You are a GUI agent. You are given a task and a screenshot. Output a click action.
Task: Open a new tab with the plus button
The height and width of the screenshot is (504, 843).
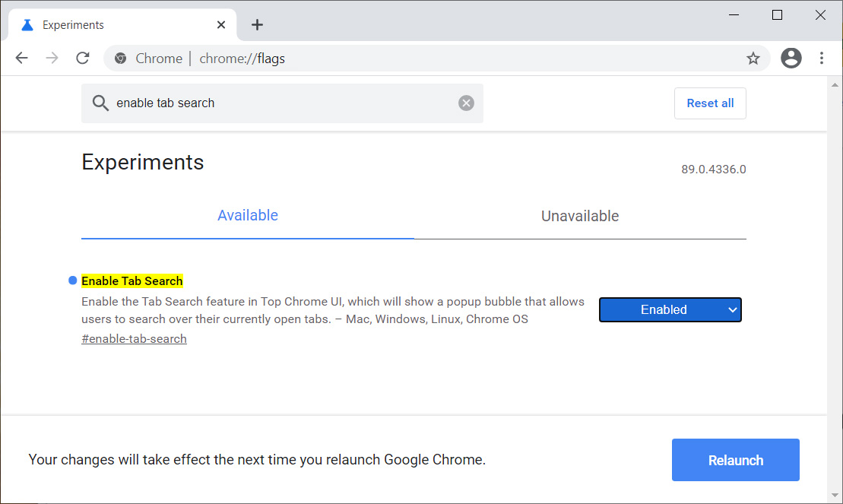pos(257,25)
